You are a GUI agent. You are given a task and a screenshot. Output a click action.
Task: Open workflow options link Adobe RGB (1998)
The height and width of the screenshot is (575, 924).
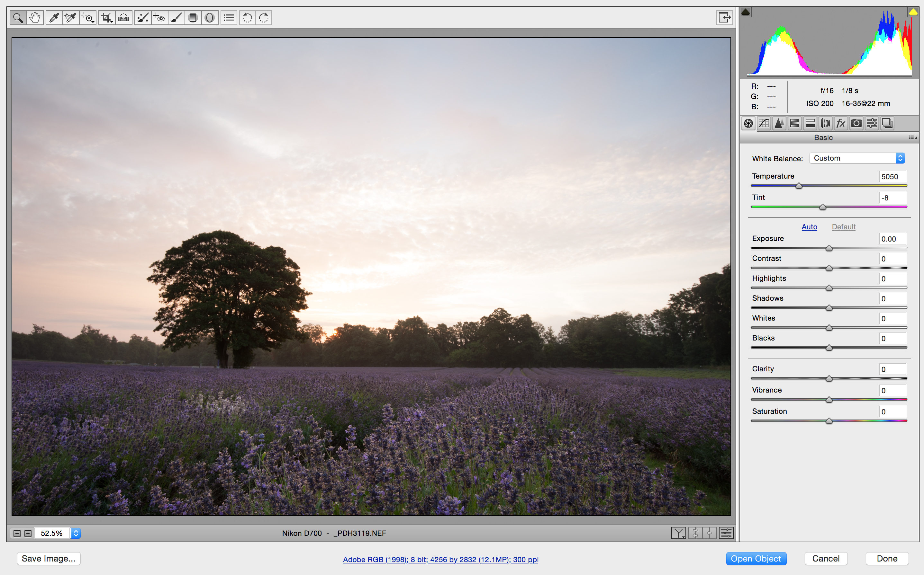point(441,559)
